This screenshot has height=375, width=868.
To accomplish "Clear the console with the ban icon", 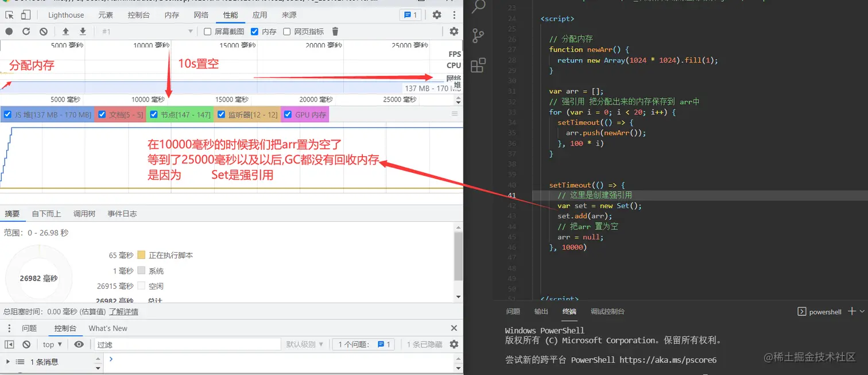I will click(26, 345).
